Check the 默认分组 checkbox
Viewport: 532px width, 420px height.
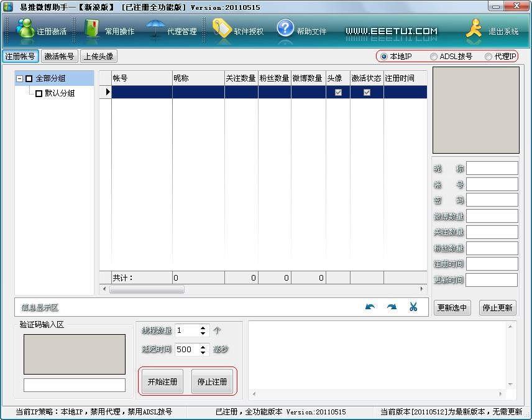[x=39, y=93]
